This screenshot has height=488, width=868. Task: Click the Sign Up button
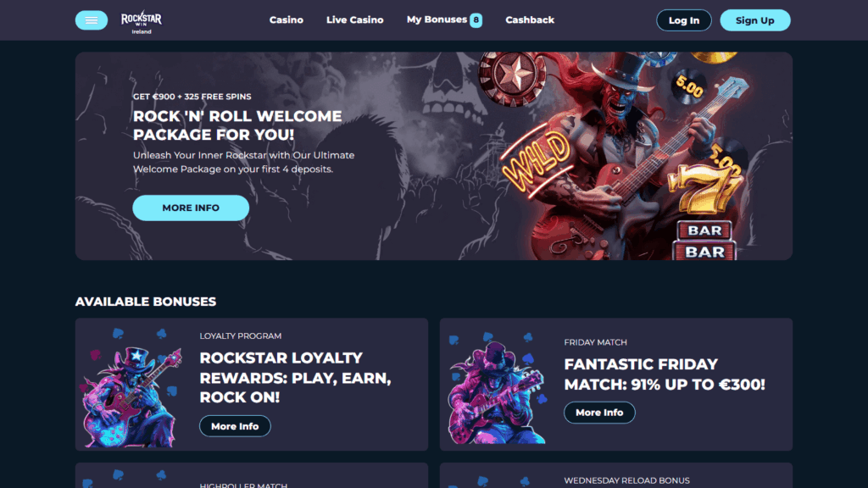(755, 20)
